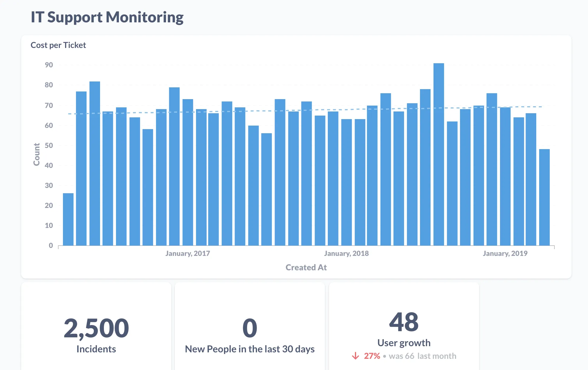The image size is (588, 370).
Task: Click the Count y-axis title
Action: (x=36, y=154)
